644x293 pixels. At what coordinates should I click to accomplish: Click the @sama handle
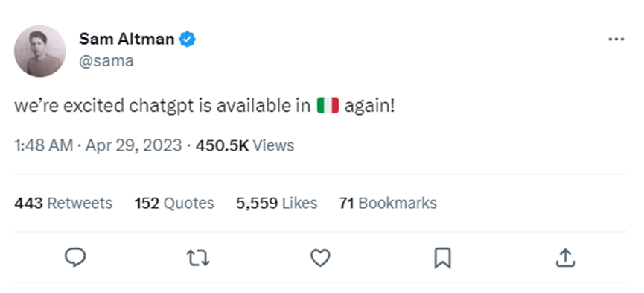click(x=106, y=61)
